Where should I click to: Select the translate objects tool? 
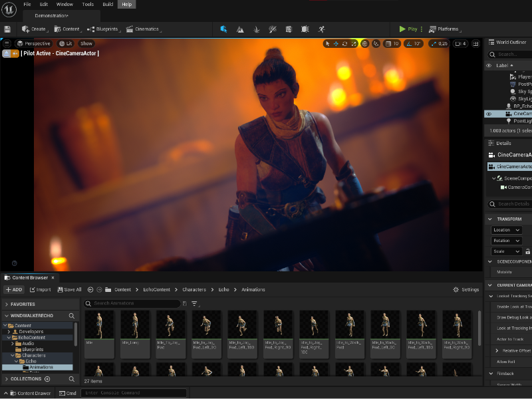[336, 44]
